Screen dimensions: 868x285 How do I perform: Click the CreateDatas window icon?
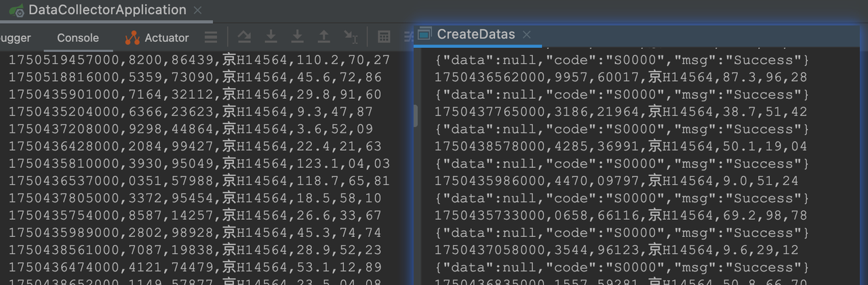[x=425, y=34]
